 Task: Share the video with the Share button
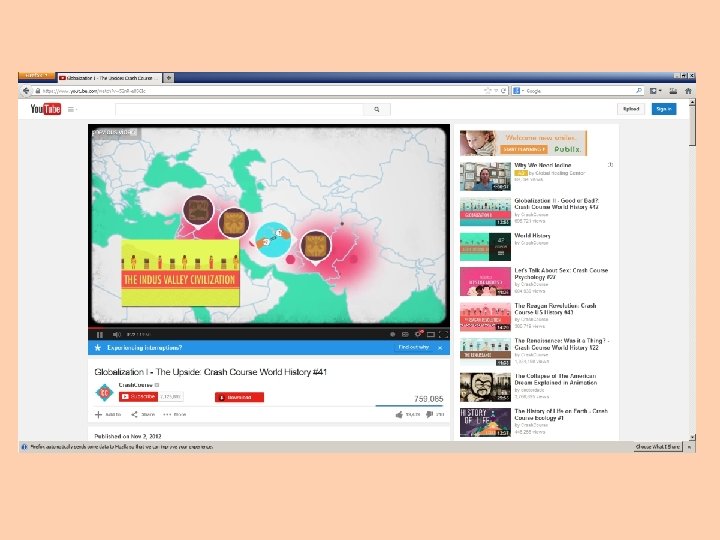(143, 415)
